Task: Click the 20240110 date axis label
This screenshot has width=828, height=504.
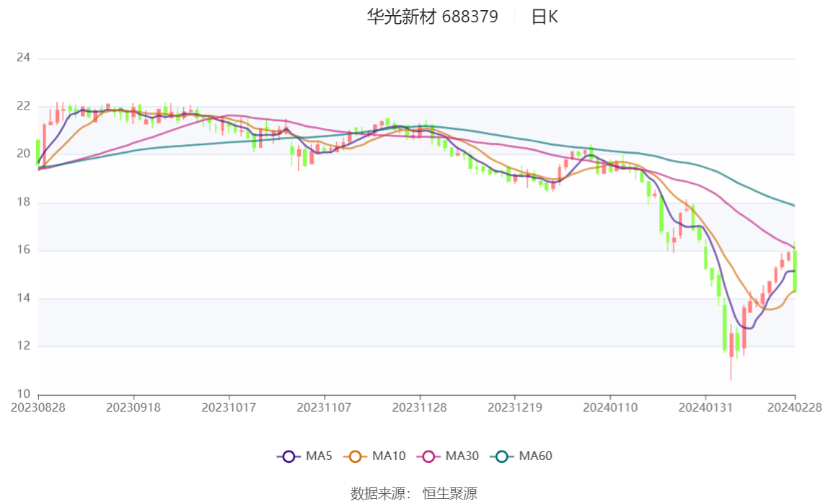Action: pos(610,408)
